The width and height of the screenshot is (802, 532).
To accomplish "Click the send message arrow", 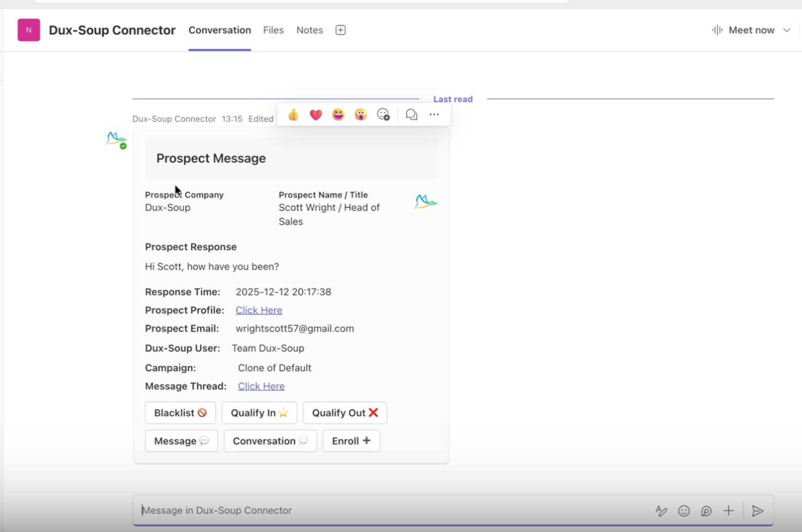I will click(x=757, y=511).
